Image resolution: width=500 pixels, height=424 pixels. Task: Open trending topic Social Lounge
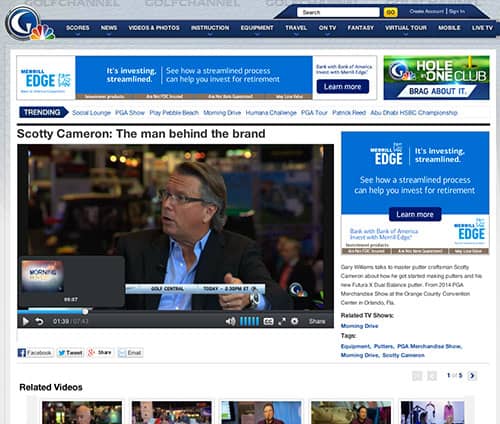coord(91,113)
